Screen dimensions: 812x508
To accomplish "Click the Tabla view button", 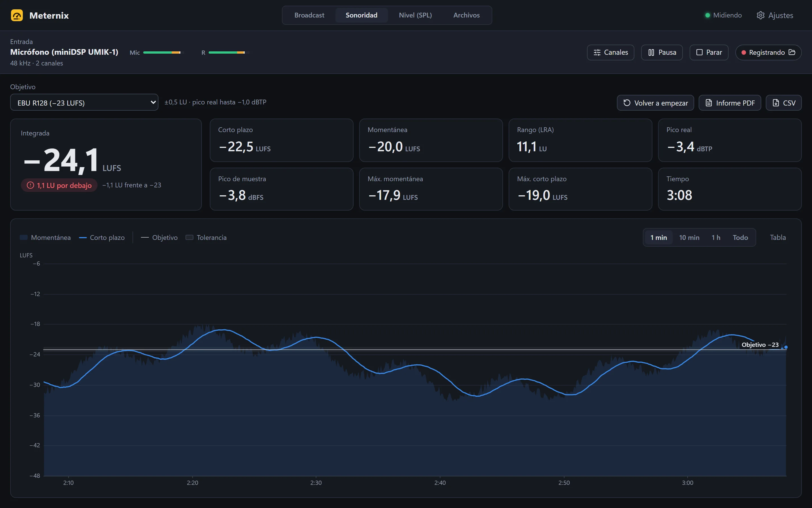I will point(778,238).
